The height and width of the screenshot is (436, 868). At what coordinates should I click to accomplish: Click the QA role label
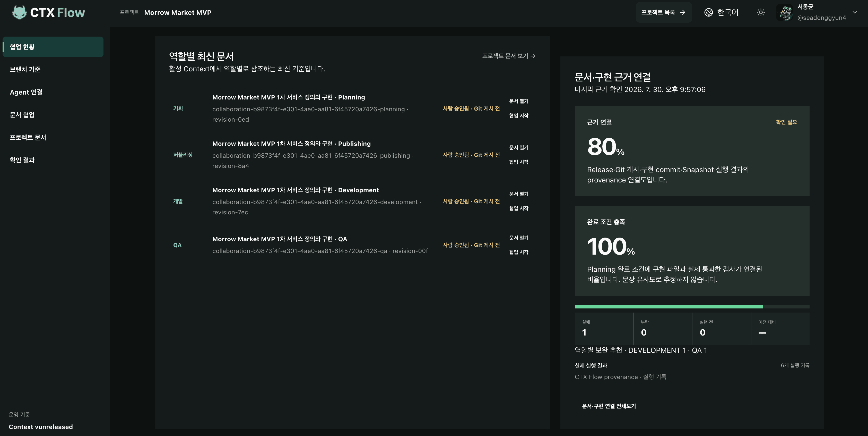pos(177,245)
